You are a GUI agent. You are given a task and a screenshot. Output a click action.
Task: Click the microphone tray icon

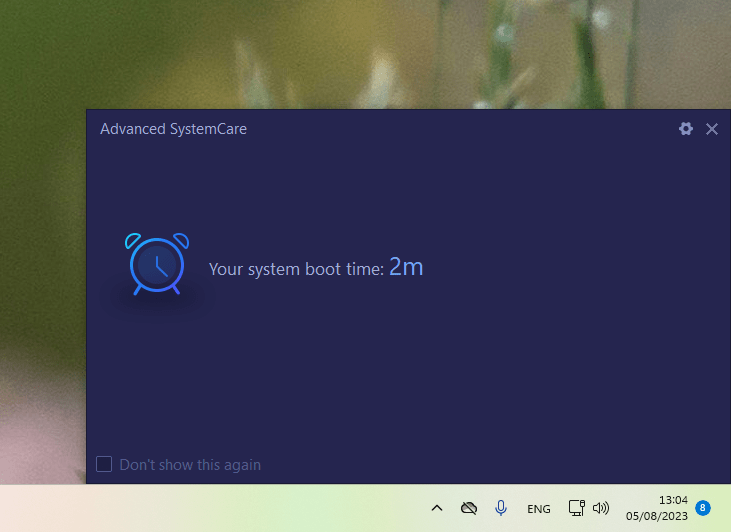coord(501,508)
